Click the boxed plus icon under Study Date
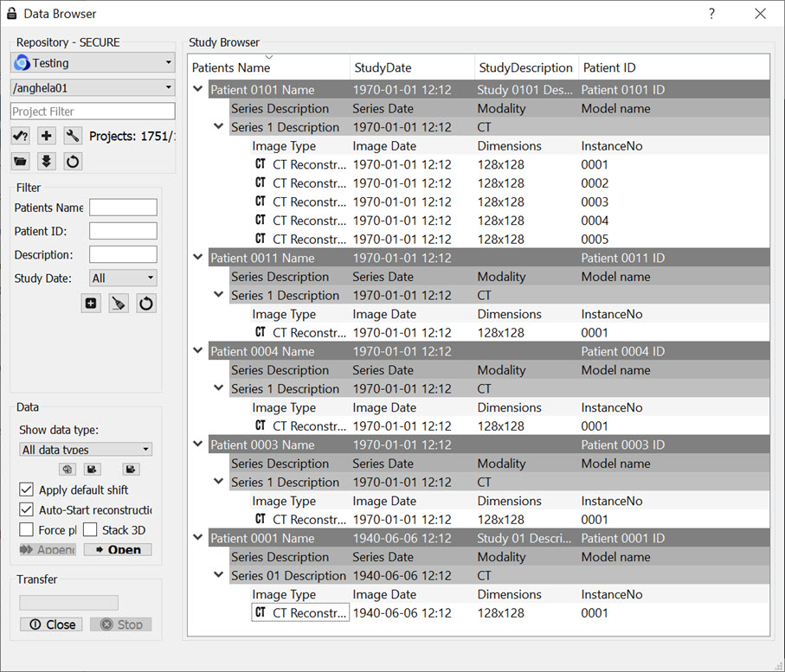This screenshot has height=672, width=785. (91, 304)
